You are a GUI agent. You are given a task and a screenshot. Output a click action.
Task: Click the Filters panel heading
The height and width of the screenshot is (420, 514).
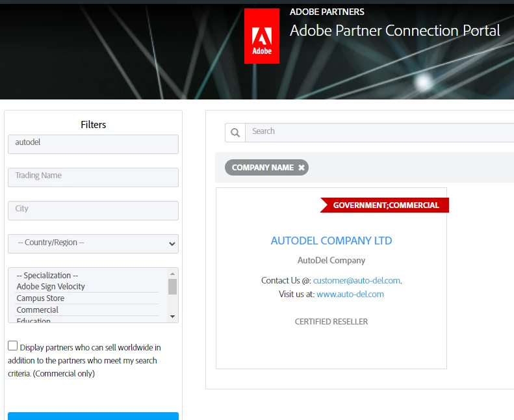point(93,125)
